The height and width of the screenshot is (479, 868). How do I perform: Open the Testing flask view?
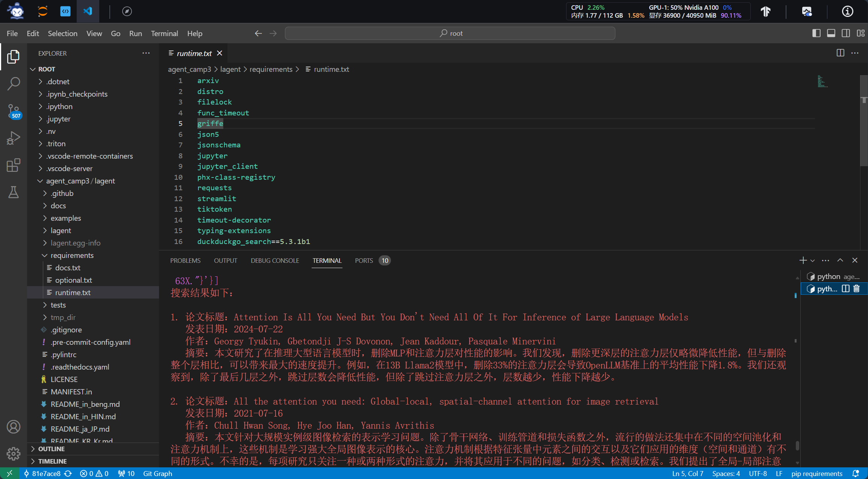click(14, 192)
